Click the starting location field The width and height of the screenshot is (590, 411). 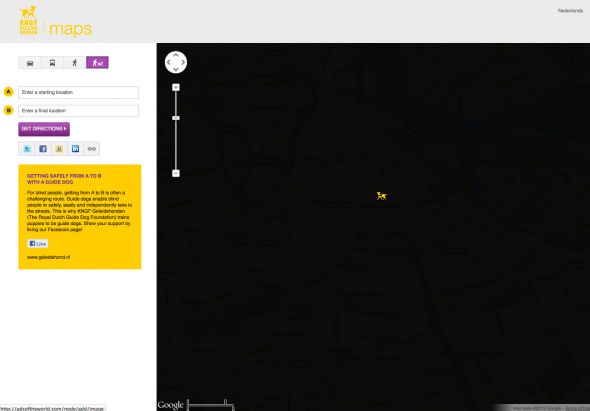pos(78,92)
